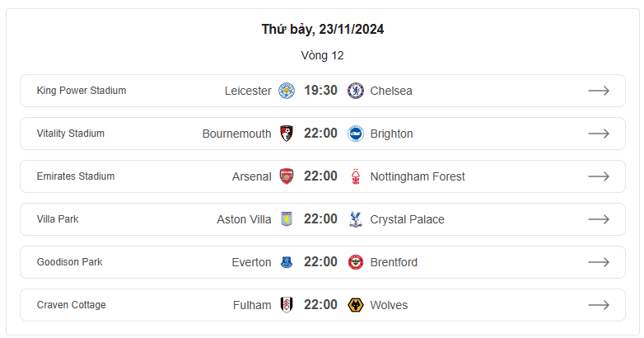Viewport: 644px width, 338px height.
Task: Click the Chelsea club crest
Action: coord(355,91)
